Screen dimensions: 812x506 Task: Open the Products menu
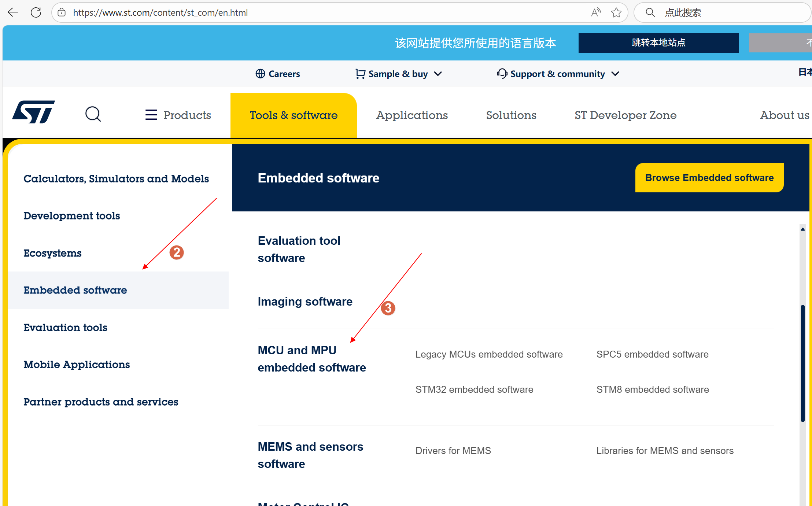[x=187, y=115]
